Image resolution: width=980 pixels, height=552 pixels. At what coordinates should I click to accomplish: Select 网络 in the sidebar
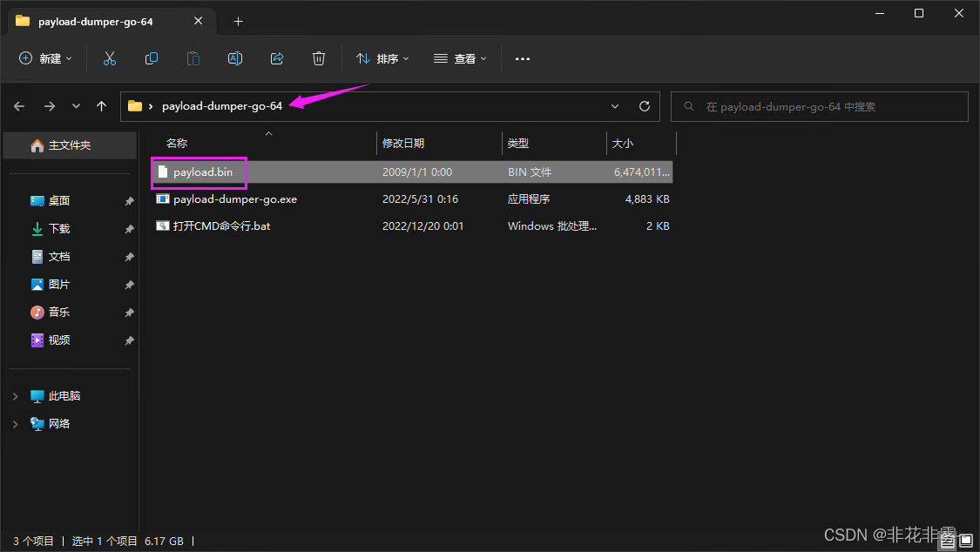59,424
